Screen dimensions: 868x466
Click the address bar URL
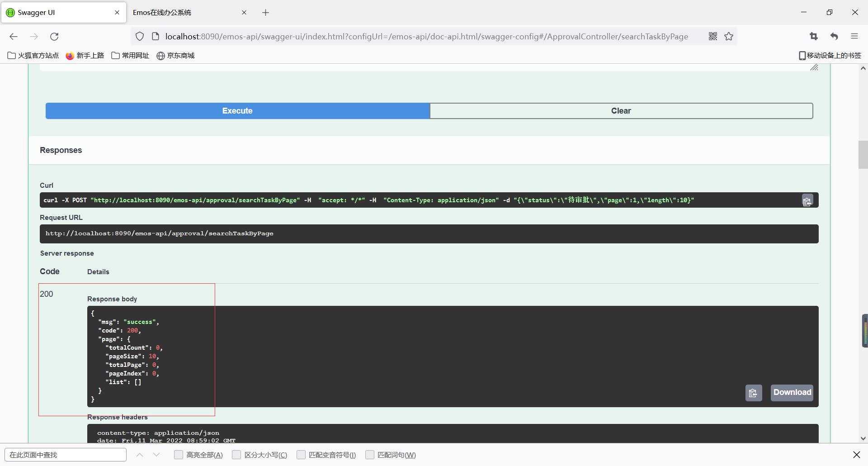(426, 37)
